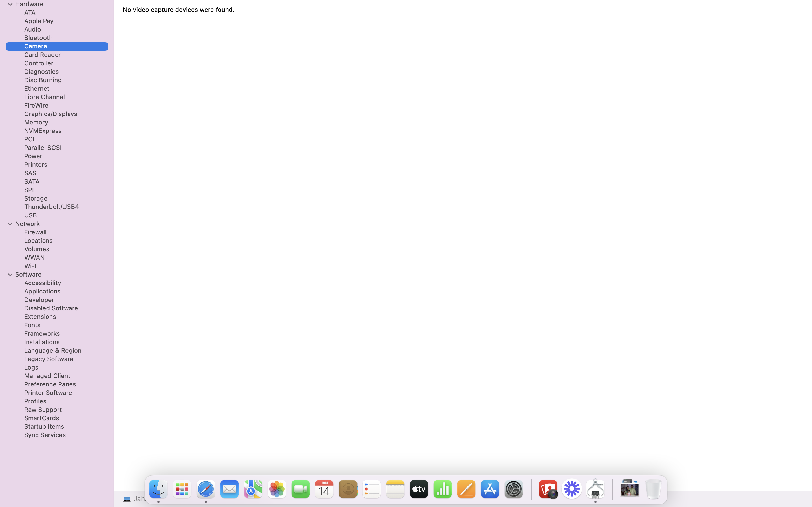812x507 pixels.
Task: Open the Trash in the dock
Action: (x=653, y=489)
